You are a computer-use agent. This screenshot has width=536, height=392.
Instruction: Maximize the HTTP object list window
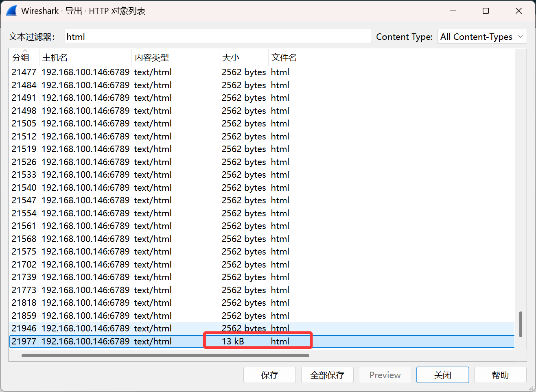(486, 11)
